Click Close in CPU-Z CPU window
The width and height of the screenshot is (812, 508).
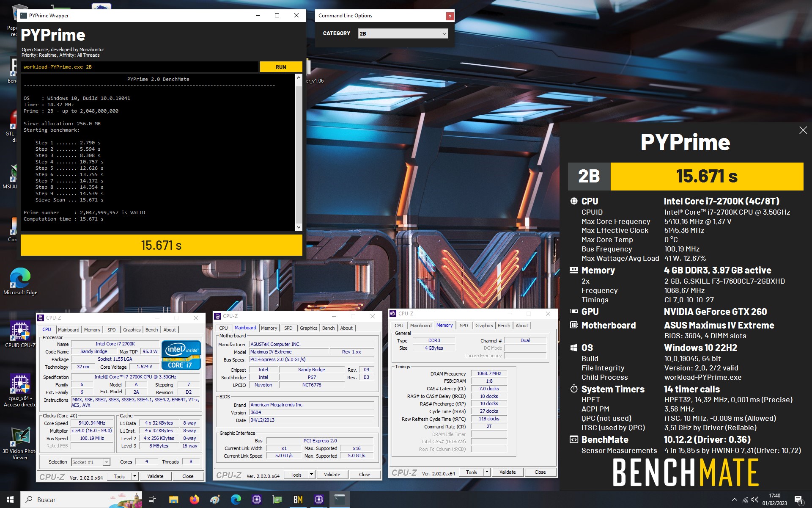[188, 476]
